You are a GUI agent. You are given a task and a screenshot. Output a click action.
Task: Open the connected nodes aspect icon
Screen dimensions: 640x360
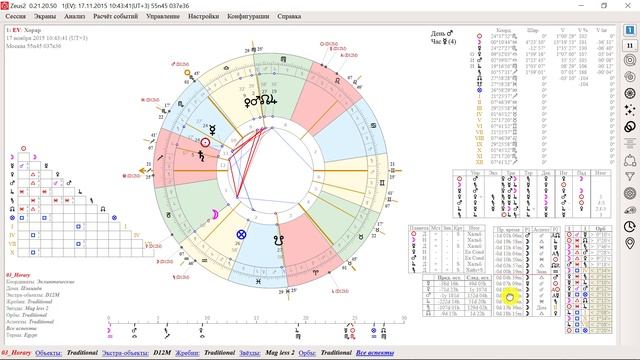point(630,160)
